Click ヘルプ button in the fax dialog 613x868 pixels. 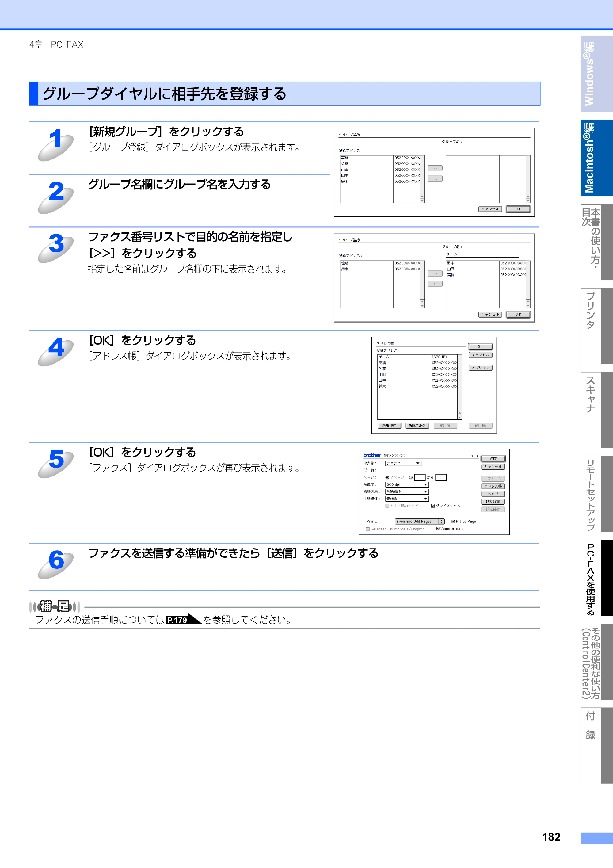(x=493, y=494)
